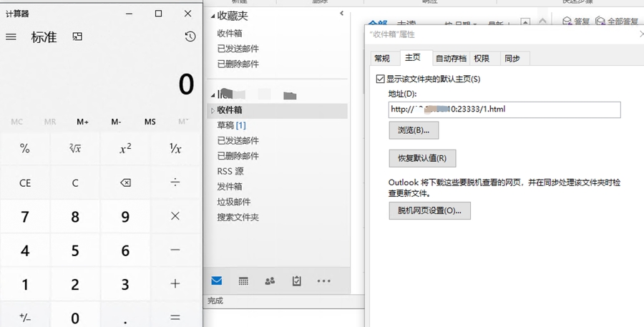The image size is (644, 327).
Task: Expand the 收件箱 folder tree arrow
Action: (x=212, y=110)
